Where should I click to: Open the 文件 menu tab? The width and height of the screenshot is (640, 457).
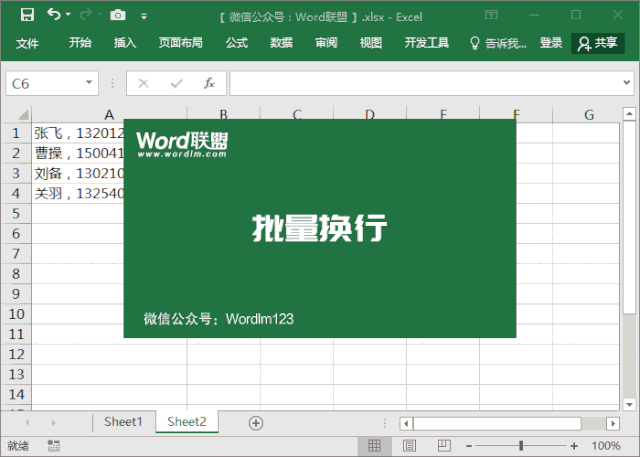point(27,43)
